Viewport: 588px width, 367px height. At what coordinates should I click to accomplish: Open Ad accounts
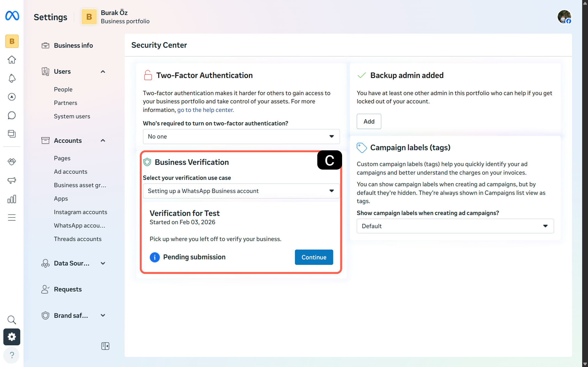click(71, 172)
